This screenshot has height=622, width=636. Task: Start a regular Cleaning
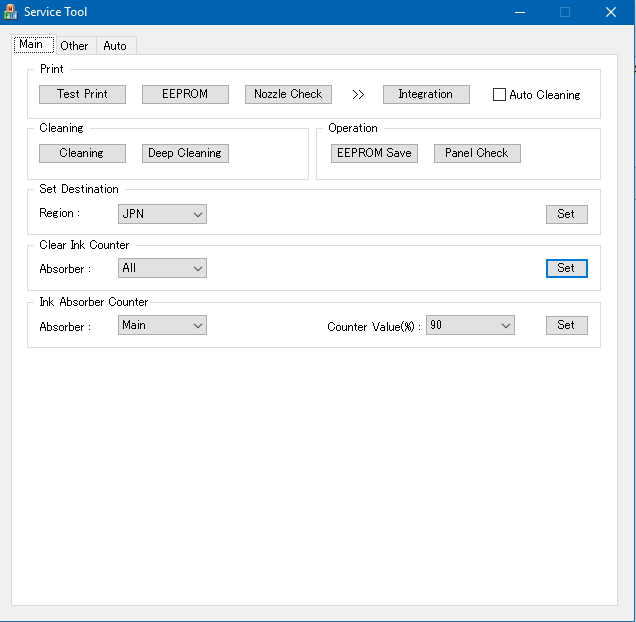tap(82, 153)
